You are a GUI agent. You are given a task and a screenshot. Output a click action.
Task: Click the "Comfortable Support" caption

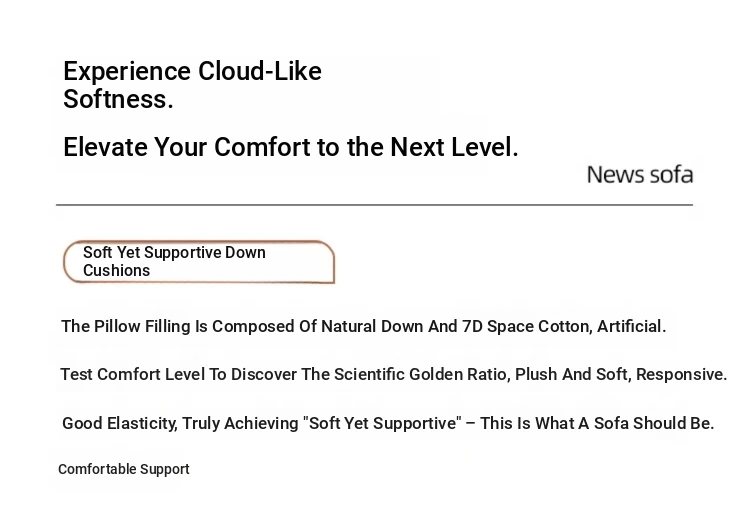tap(124, 469)
